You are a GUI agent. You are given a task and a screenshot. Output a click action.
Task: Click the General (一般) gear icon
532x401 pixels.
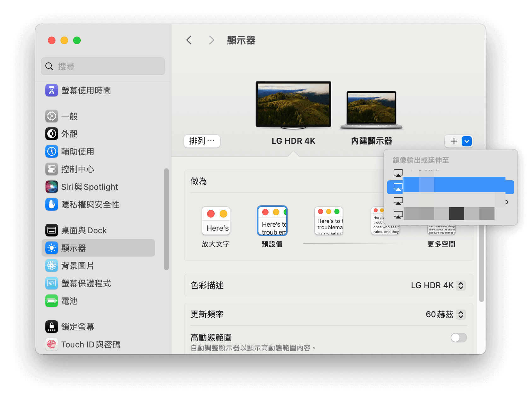[52, 116]
